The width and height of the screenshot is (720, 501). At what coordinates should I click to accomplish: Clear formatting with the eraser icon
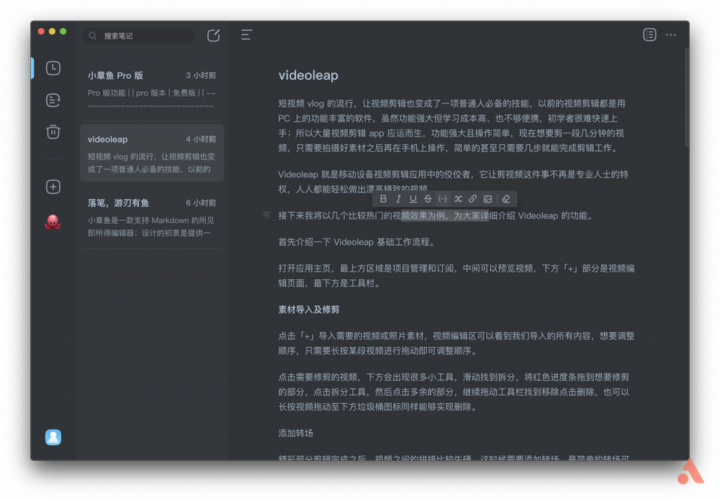(x=506, y=199)
